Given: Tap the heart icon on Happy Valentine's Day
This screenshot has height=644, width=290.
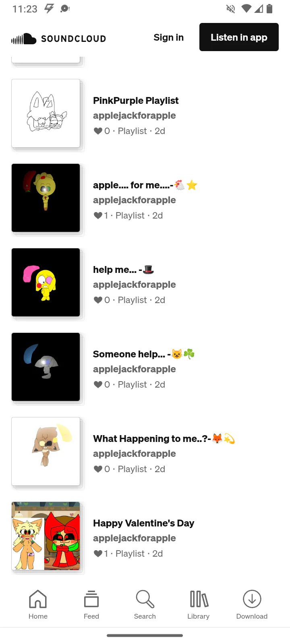Looking at the screenshot, I should point(98,553).
